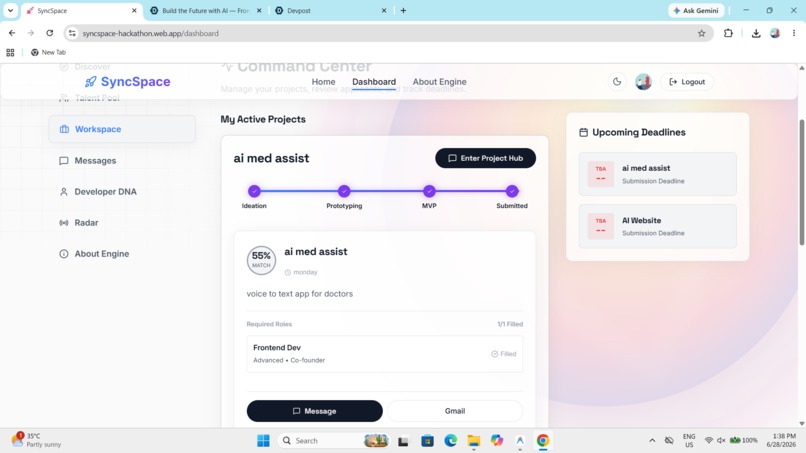The image size is (806, 453).
Task: Click the 55% match badge
Action: [261, 260]
